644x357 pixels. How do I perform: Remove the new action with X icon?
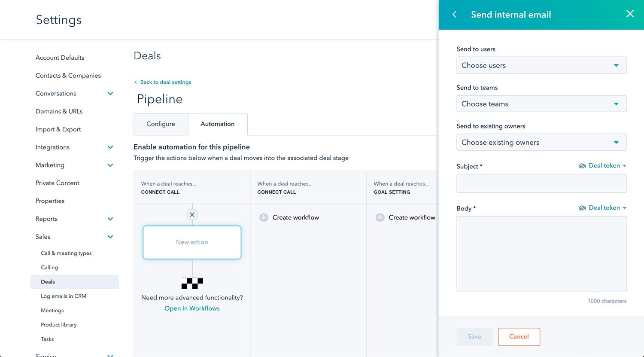tap(192, 215)
